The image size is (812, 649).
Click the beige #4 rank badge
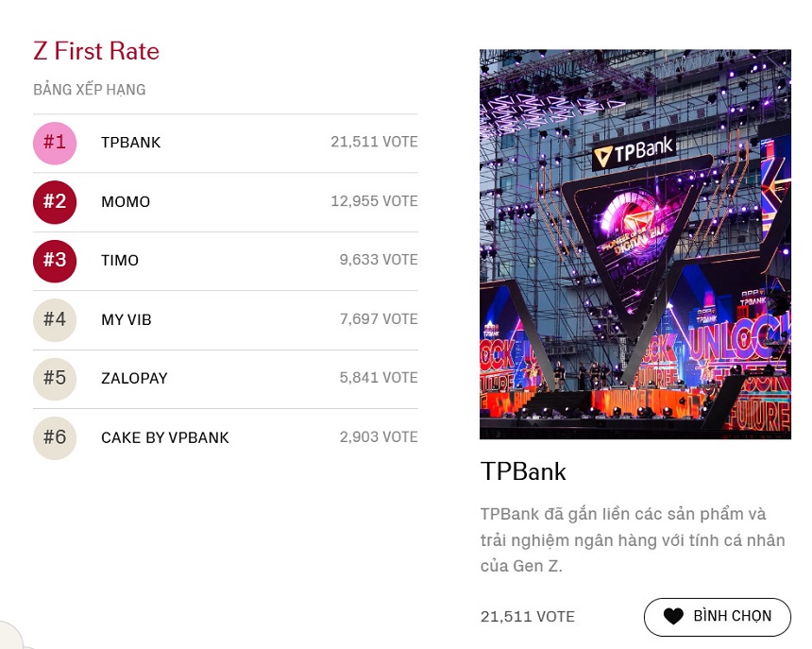pos(55,319)
